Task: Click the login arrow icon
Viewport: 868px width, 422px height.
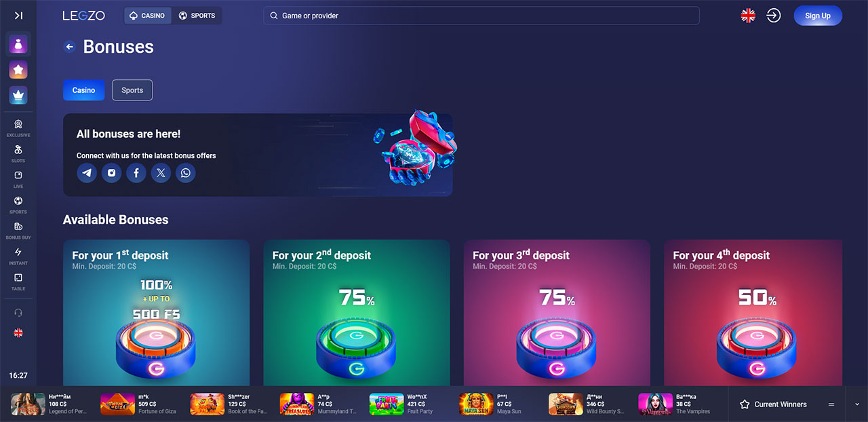Action: (774, 16)
